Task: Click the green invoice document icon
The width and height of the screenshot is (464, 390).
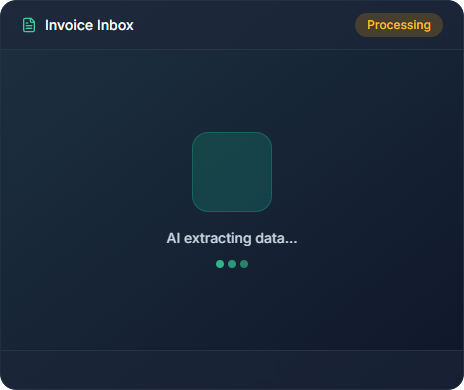Action: pyautogui.click(x=29, y=25)
